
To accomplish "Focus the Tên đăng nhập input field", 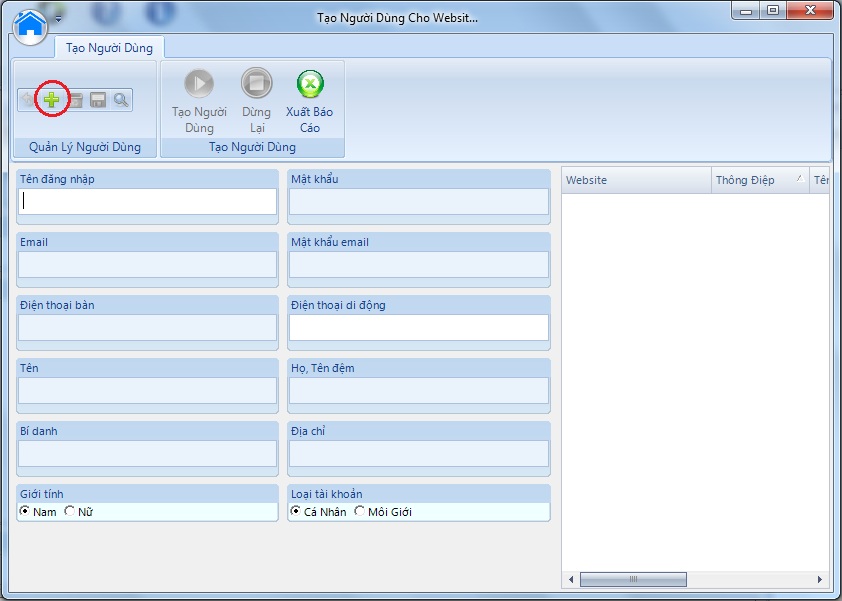I will 148,201.
